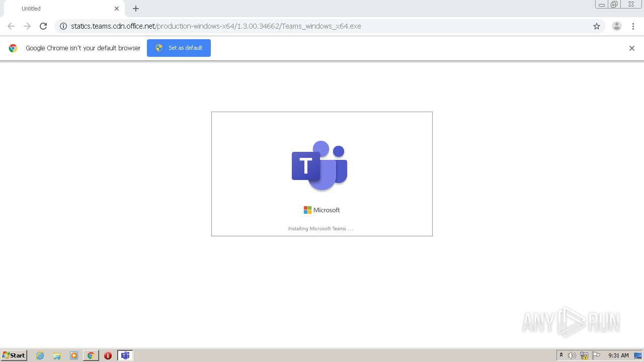
Task: Close the Chrome window
Action: tap(631, 5)
